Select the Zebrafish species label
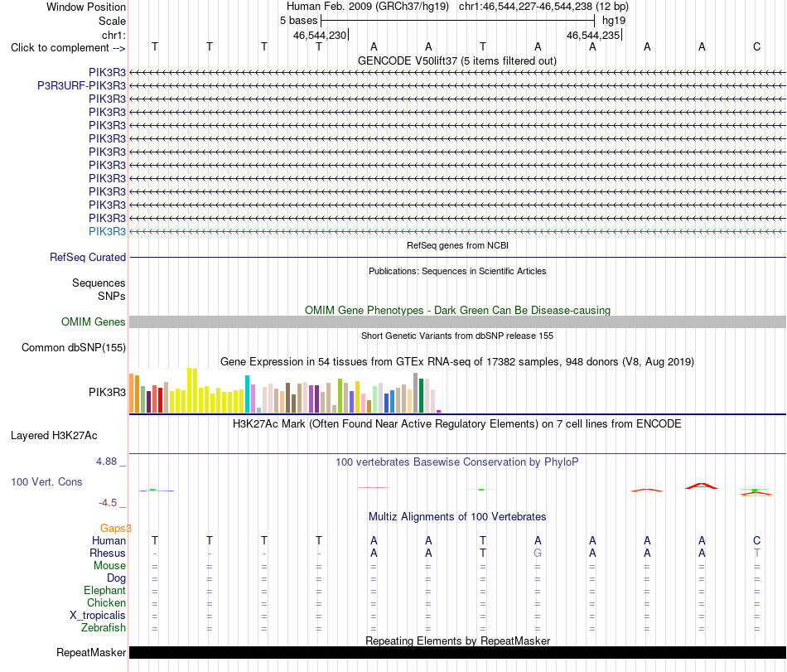 tap(104, 627)
